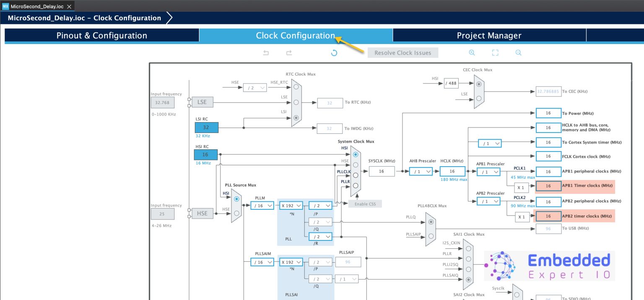Switch to Pinout & Configuration tab
The width and height of the screenshot is (644, 300).
[x=102, y=36]
